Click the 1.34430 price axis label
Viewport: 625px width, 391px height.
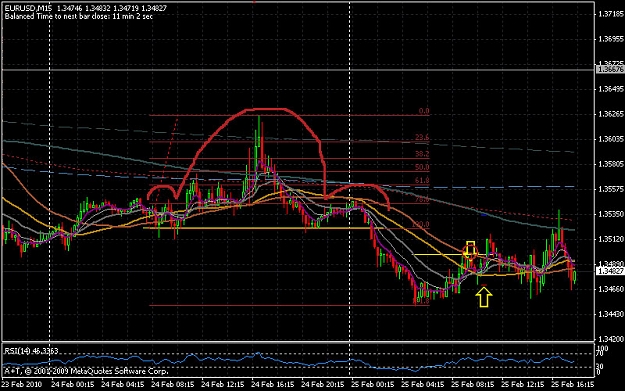pos(611,314)
